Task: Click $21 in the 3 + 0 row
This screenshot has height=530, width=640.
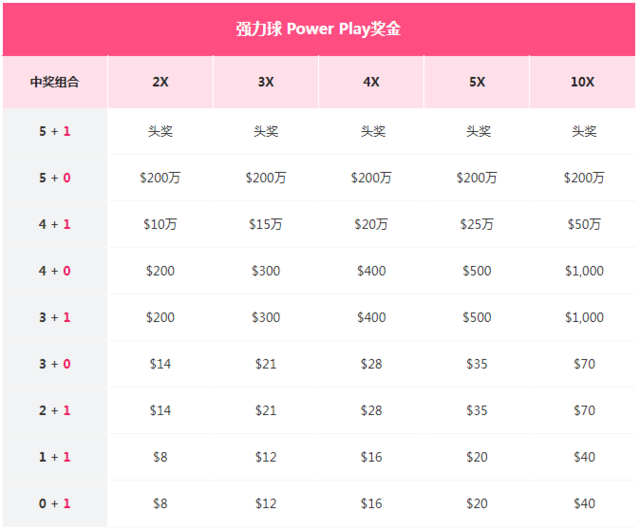Action: (x=266, y=364)
